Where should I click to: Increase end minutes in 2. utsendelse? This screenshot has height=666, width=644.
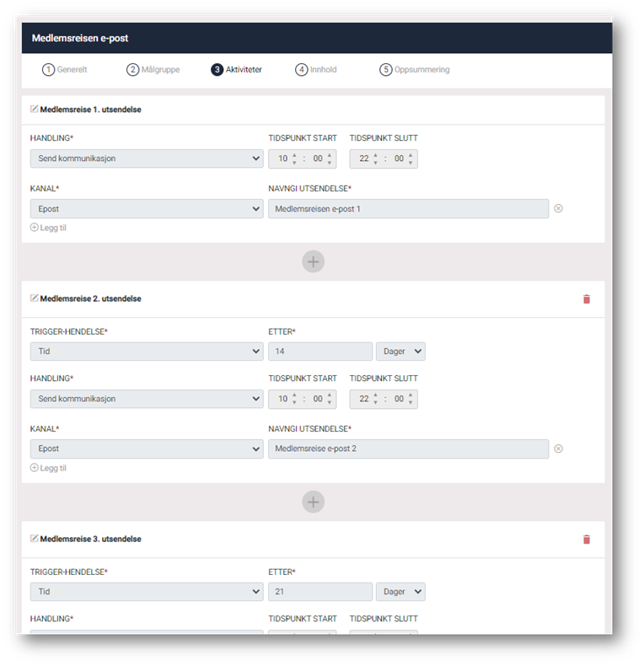411,395
